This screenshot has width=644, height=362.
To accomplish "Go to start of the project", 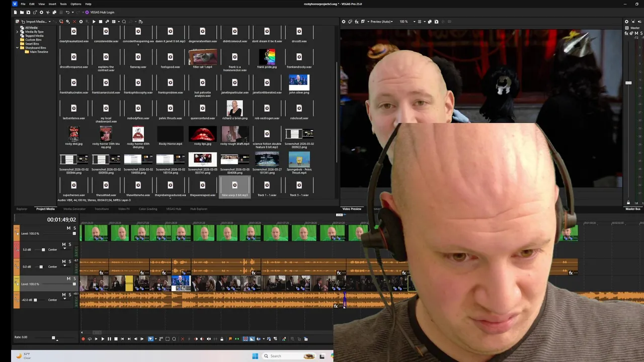I will pyautogui.click(x=122, y=339).
